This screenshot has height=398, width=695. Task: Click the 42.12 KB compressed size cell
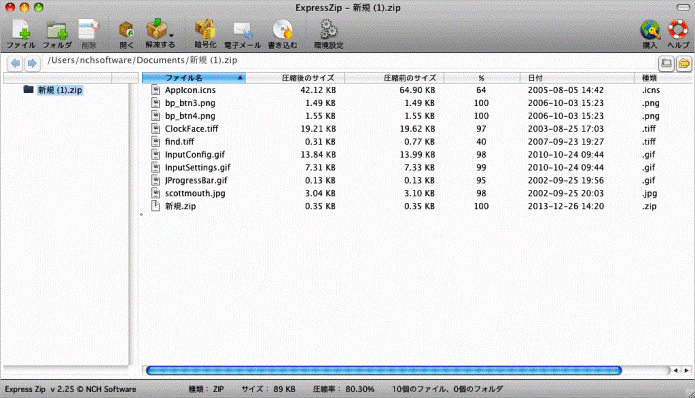318,90
